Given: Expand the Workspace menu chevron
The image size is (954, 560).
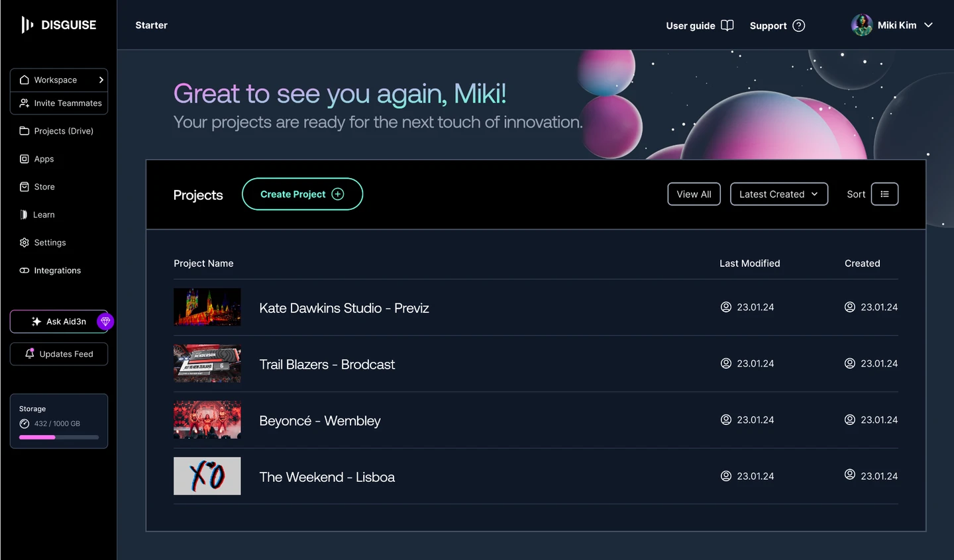Looking at the screenshot, I should click(x=101, y=80).
